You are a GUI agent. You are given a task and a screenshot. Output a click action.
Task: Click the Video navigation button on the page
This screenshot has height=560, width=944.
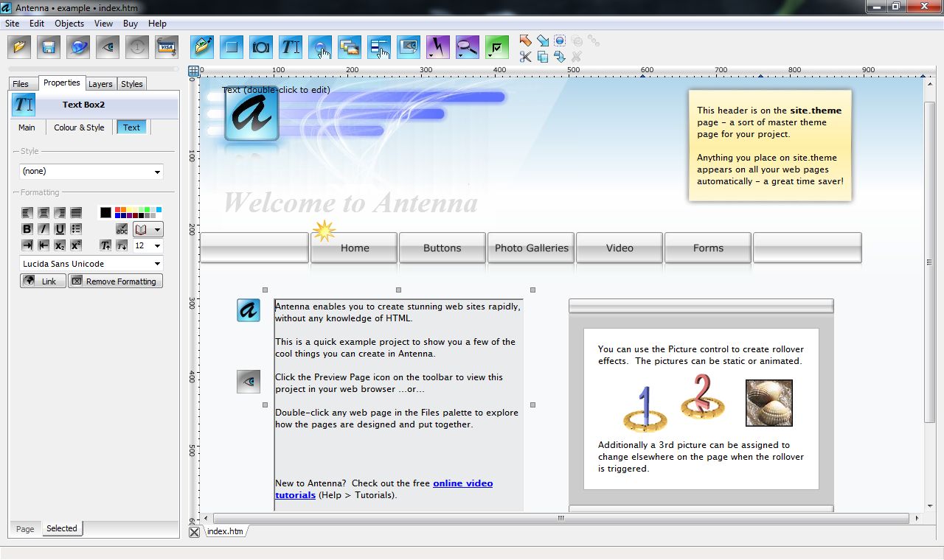[619, 248]
